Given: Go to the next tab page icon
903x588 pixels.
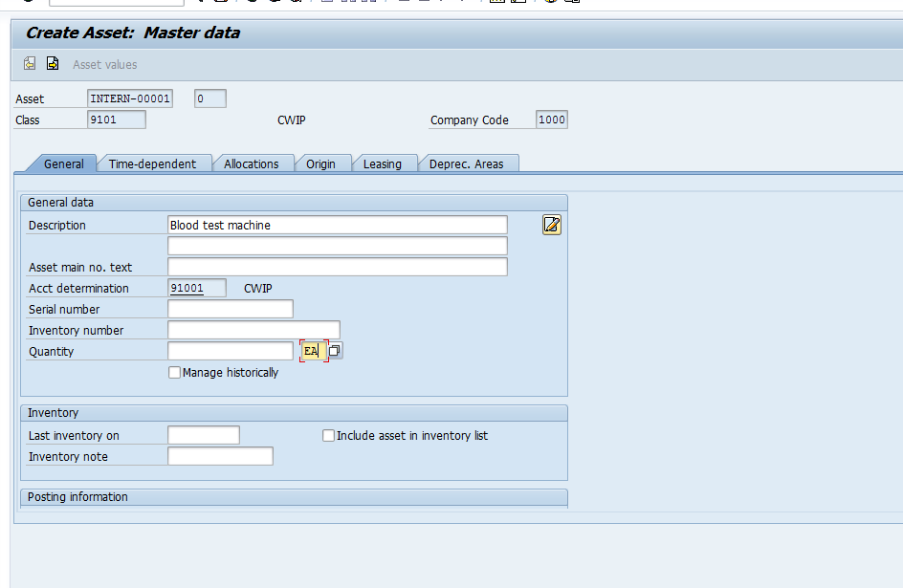Looking at the screenshot, I should (x=53, y=64).
